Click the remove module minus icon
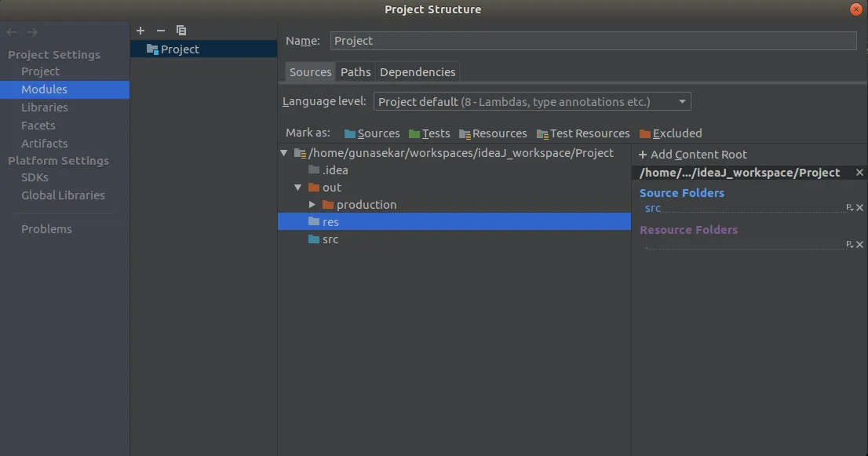Image resolution: width=868 pixels, height=456 pixels. tap(161, 31)
